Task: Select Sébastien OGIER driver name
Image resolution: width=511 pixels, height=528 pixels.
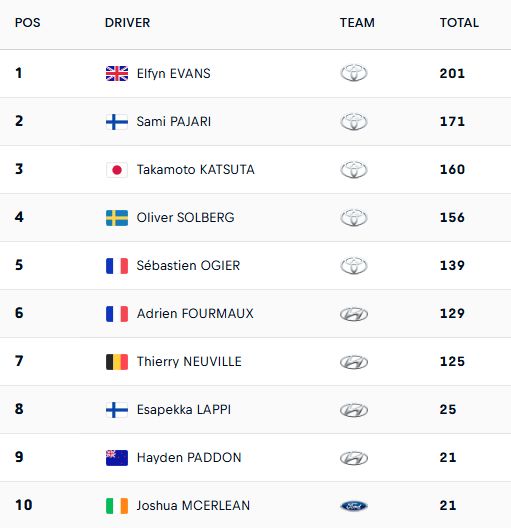Action: pyautogui.click(x=188, y=266)
